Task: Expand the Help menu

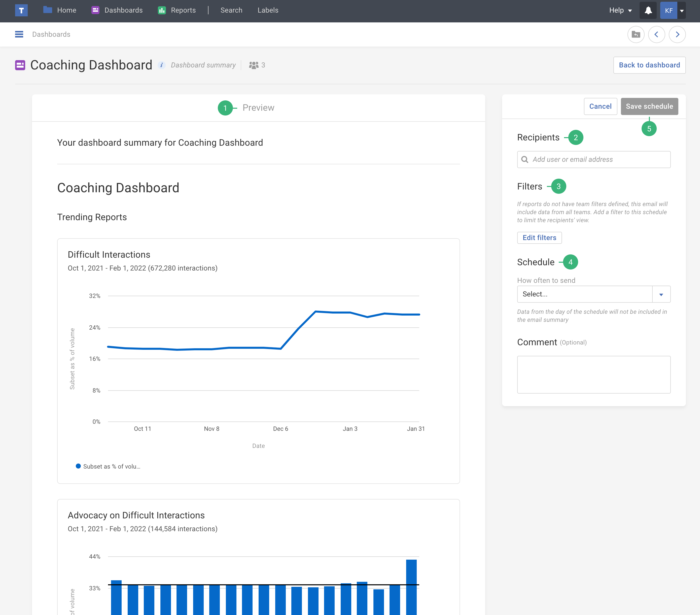Action: (x=620, y=10)
